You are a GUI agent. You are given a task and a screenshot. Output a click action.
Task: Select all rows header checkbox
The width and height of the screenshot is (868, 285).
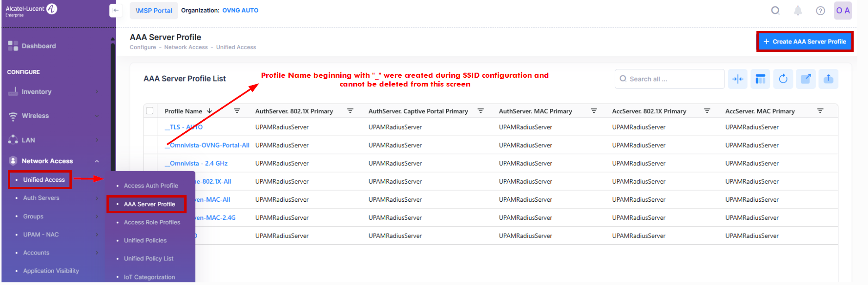(150, 111)
